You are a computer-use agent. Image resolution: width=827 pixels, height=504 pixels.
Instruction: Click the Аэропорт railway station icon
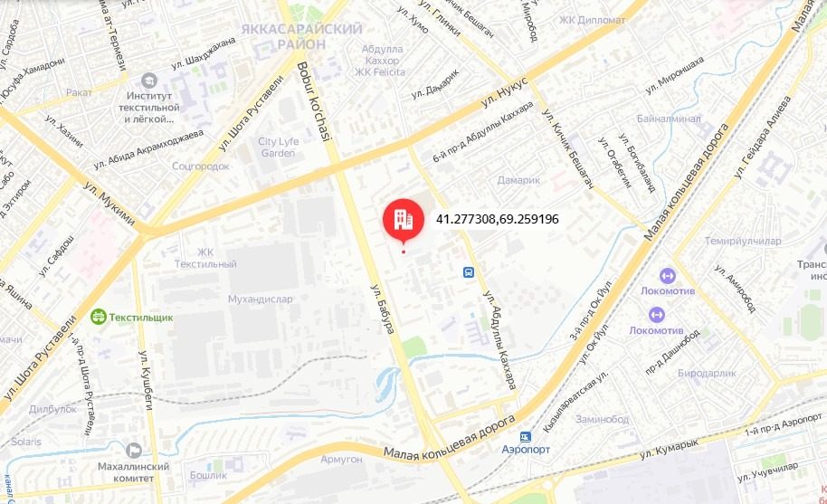pos(526,437)
